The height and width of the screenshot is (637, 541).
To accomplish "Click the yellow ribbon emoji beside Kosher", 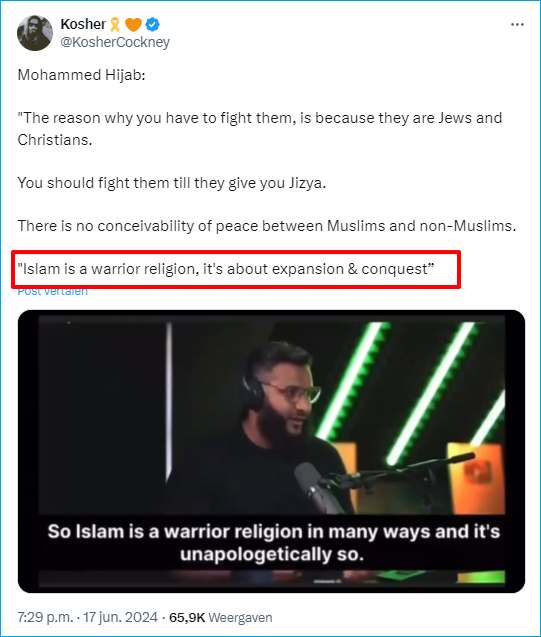I will [115, 25].
